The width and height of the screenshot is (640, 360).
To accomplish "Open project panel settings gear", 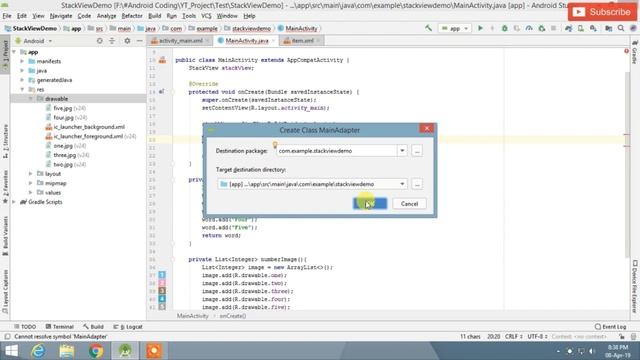I will [x=127, y=41].
